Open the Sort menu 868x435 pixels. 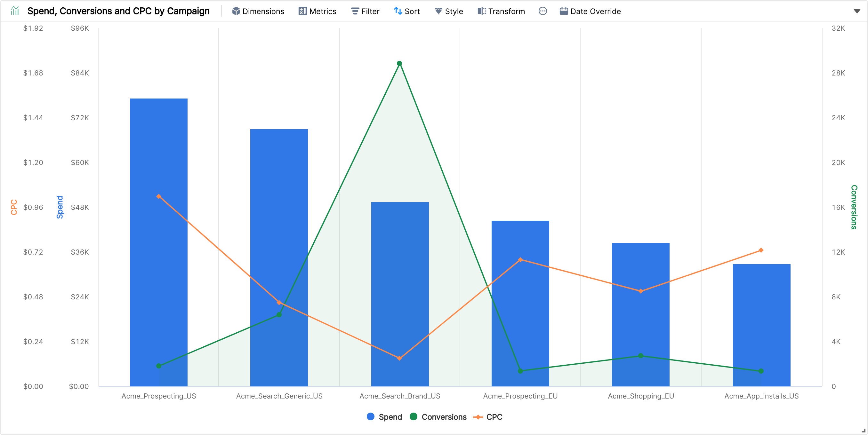(x=407, y=11)
